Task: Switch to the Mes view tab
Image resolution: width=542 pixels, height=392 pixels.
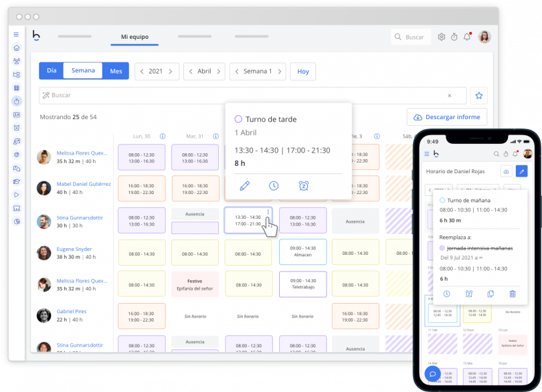Action: [x=116, y=70]
